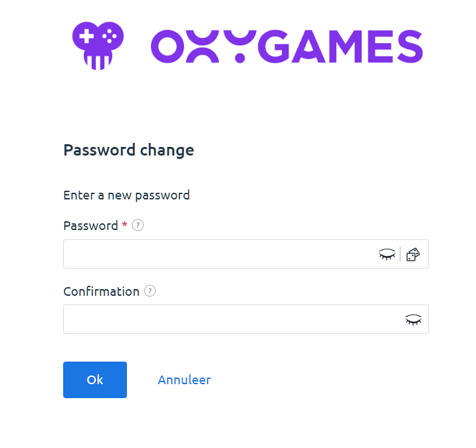Image resolution: width=476 pixels, height=448 pixels.
Task: Focus the Password input field
Action: pyautogui.click(x=219, y=254)
